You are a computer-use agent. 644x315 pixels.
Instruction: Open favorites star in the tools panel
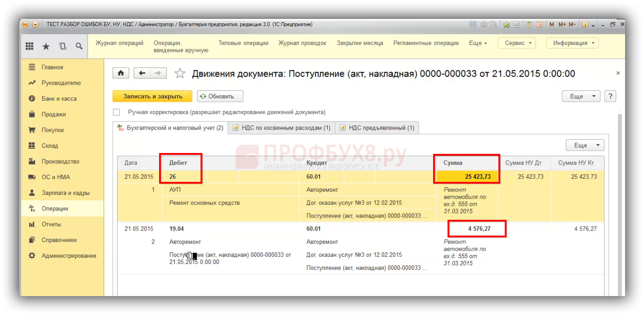click(x=46, y=46)
